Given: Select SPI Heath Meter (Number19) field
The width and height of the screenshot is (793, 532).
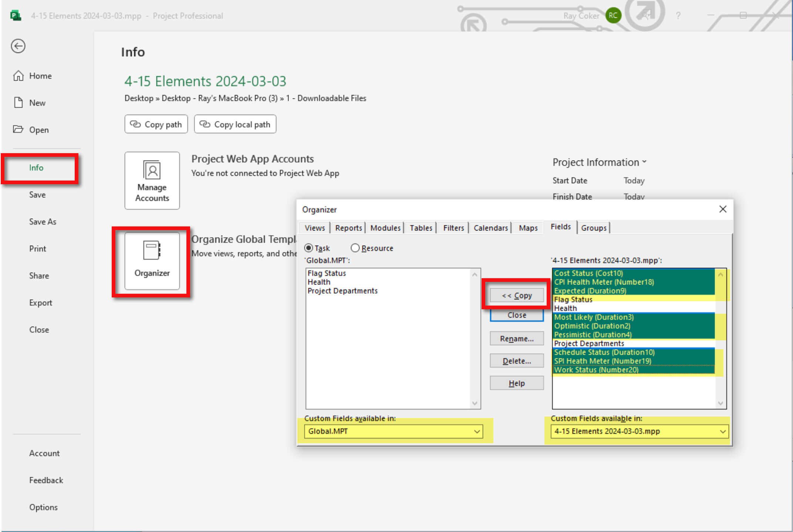Looking at the screenshot, I should click(634, 361).
